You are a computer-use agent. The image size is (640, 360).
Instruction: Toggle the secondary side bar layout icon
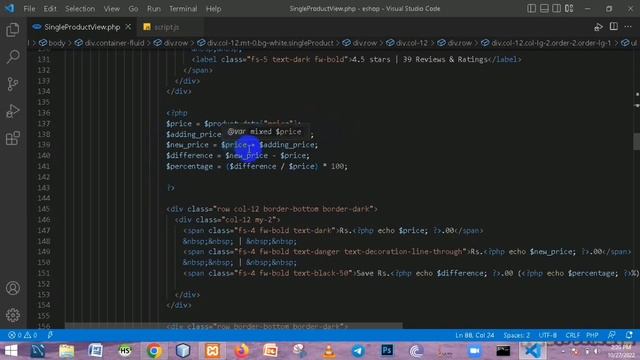(556, 9)
